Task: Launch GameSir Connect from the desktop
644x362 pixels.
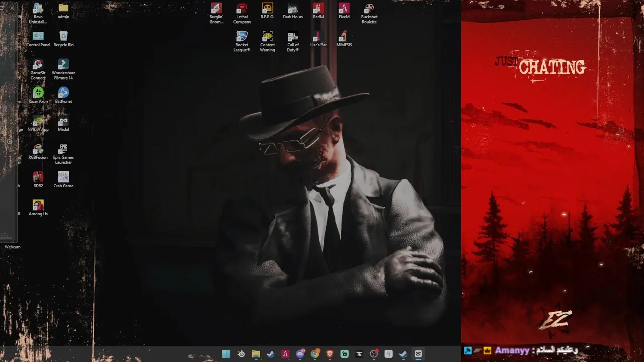Action: (38, 69)
